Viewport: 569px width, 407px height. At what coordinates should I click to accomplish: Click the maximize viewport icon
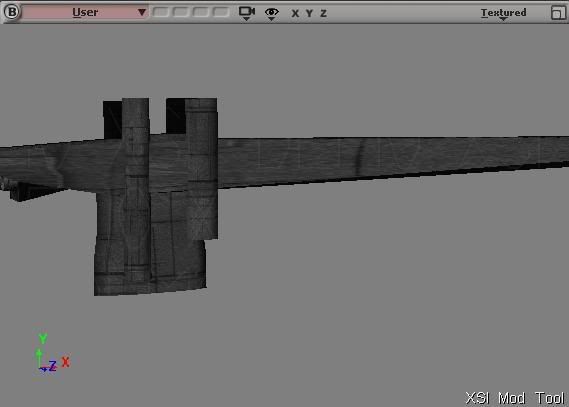click(x=558, y=13)
